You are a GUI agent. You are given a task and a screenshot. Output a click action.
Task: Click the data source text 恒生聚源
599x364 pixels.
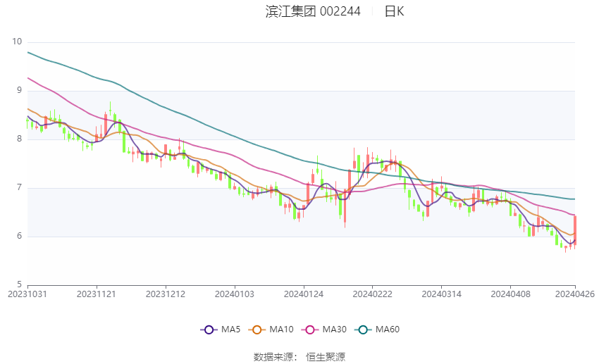pyautogui.click(x=326, y=357)
